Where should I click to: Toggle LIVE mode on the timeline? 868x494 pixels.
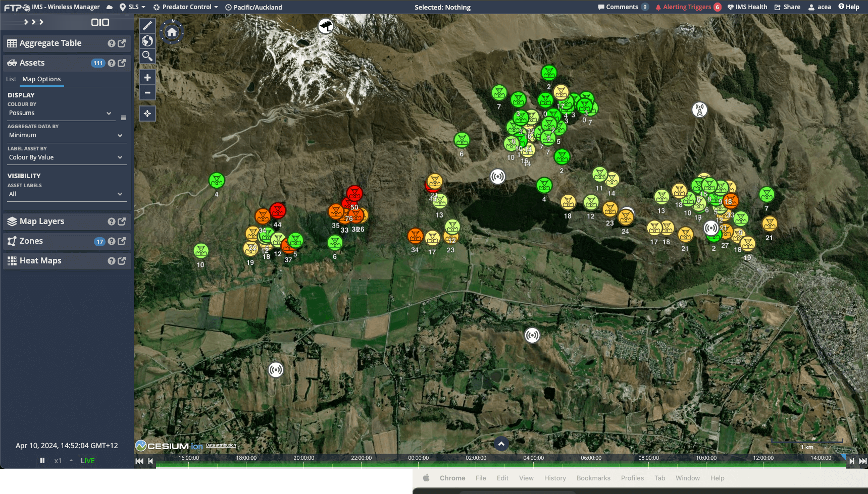(x=88, y=461)
